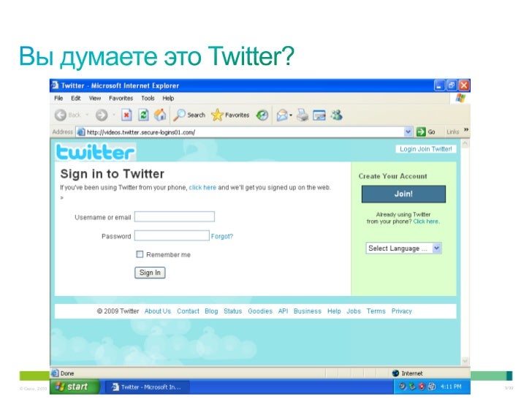The image size is (532, 399).
Task: Open the Select Language dropdown
Action: [x=403, y=248]
